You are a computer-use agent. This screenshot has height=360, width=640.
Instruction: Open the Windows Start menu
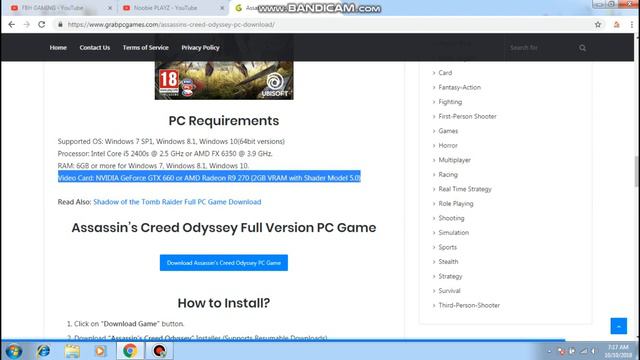tap(13, 351)
